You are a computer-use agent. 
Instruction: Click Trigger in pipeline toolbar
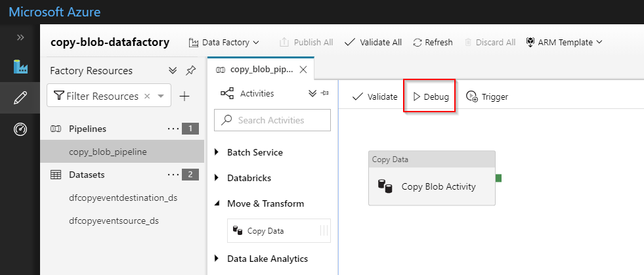coord(487,97)
